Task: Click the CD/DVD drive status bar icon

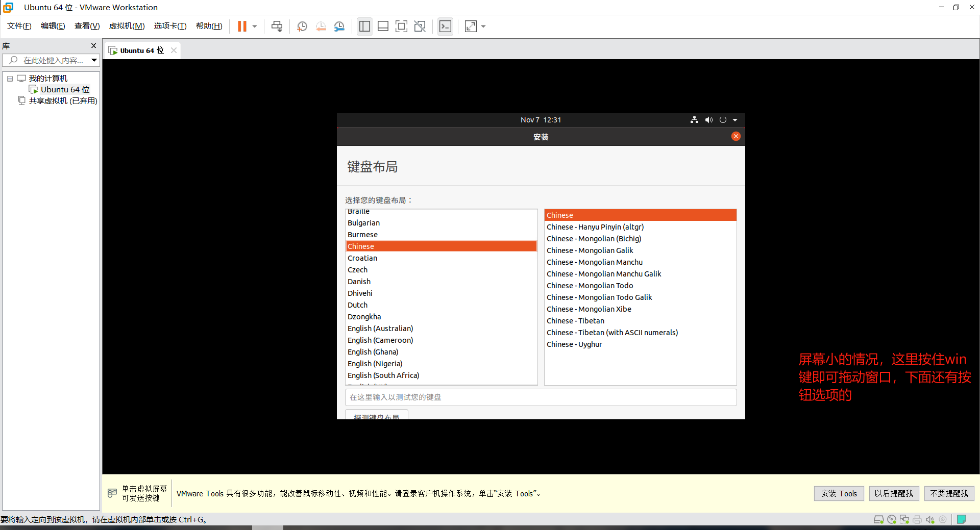Action: point(892,519)
